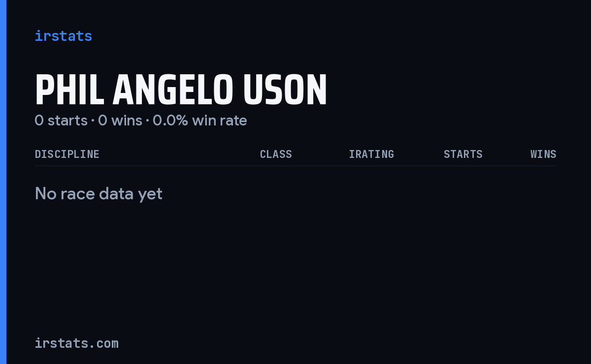Image resolution: width=591 pixels, height=364 pixels.
Task: Sort by the IRATING column header
Action: click(x=371, y=154)
